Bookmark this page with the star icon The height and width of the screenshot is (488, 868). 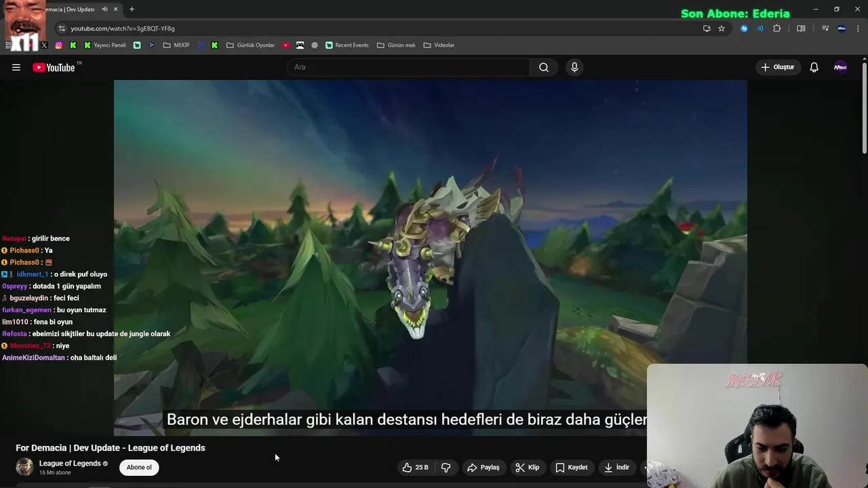tap(722, 28)
